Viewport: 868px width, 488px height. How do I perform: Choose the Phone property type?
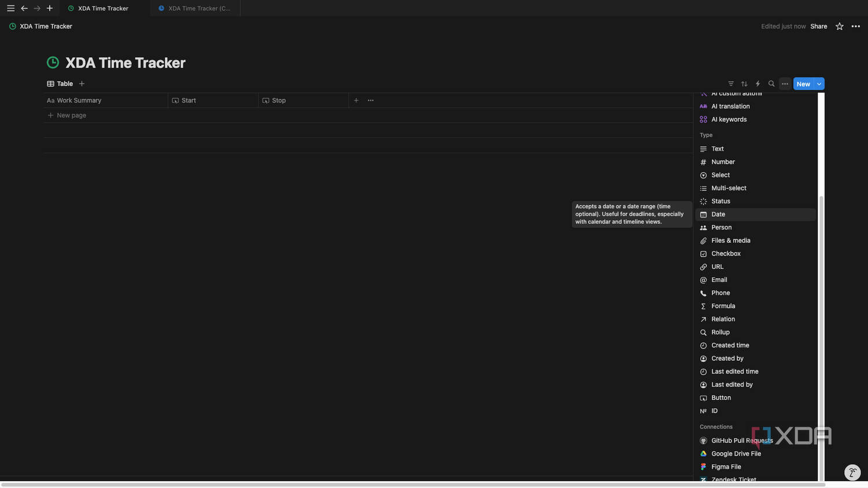click(x=755, y=293)
